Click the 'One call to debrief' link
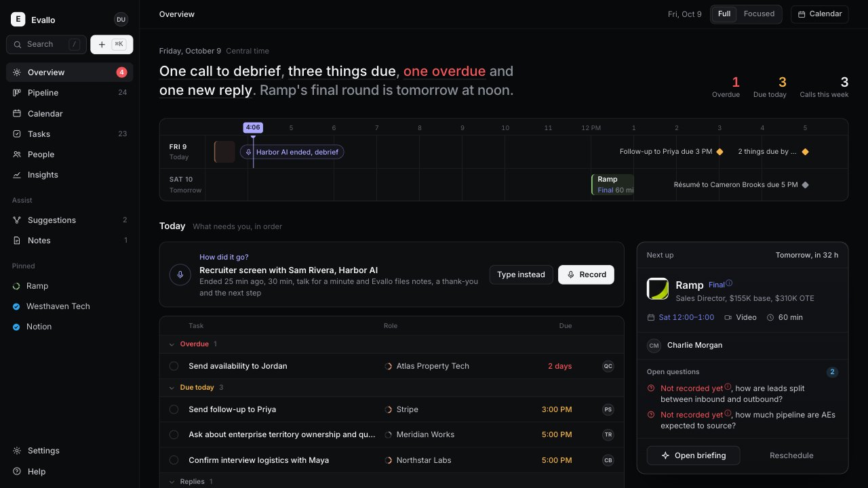Viewport: 868px width, 488px height. (220, 71)
